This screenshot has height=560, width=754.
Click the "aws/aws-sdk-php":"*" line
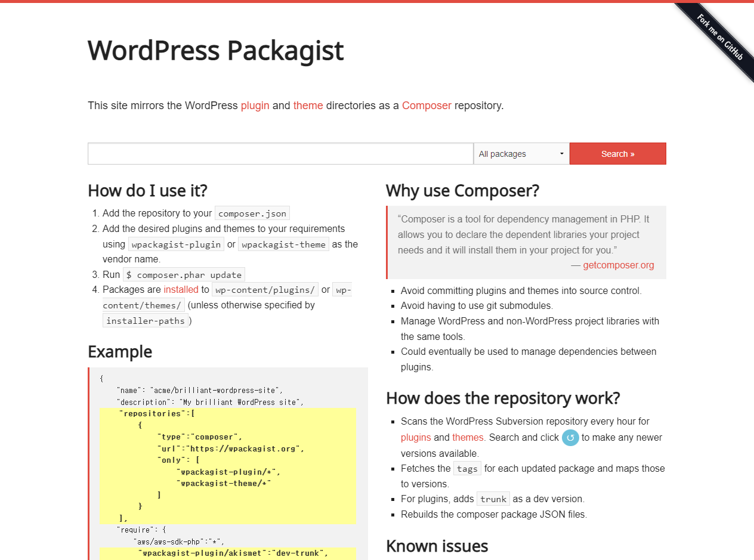pyautogui.click(x=178, y=542)
